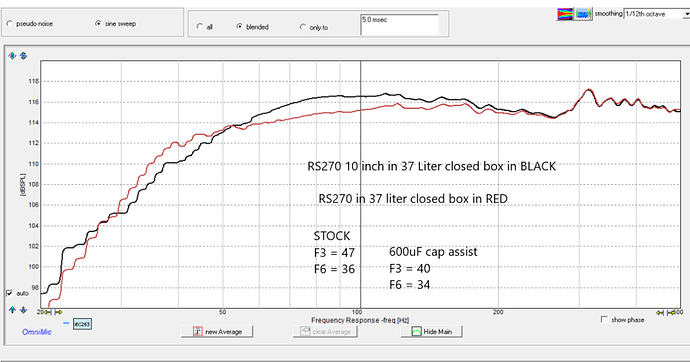
Task: Select the pseudo noise radio button
Action: (x=10, y=24)
